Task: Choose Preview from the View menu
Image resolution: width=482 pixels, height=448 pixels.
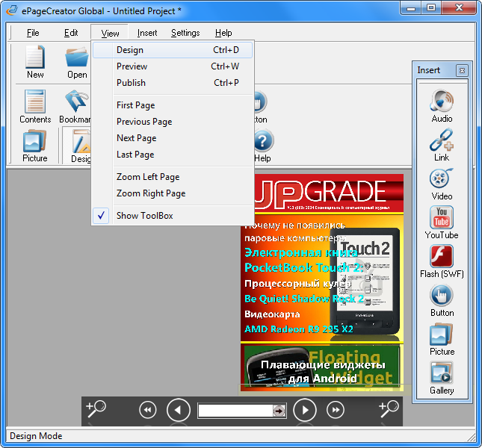Action: (x=173, y=66)
